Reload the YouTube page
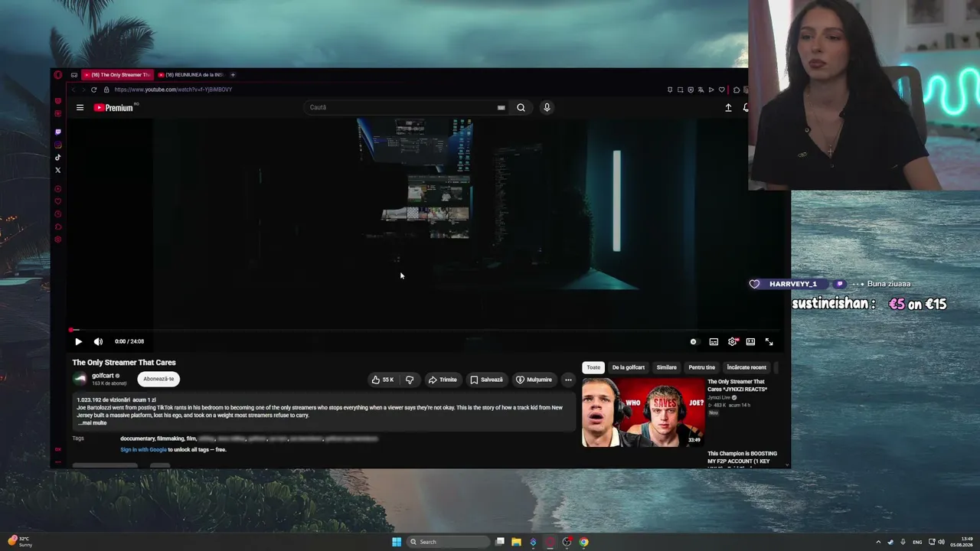 pyautogui.click(x=93, y=90)
